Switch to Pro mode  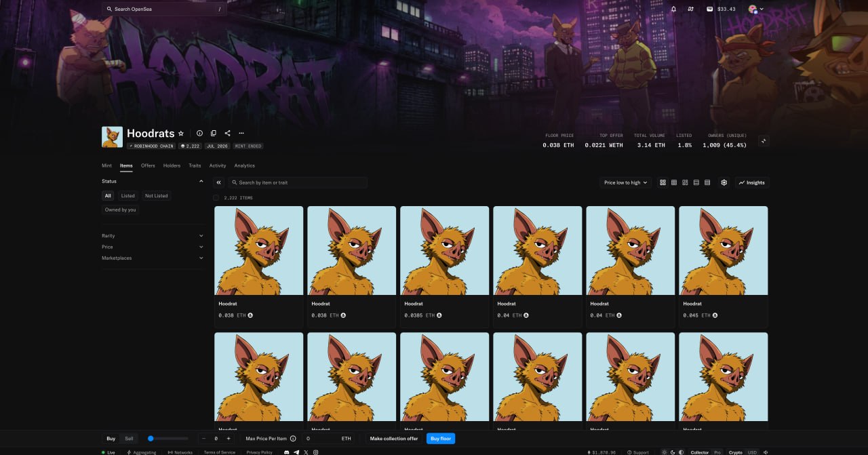717,452
